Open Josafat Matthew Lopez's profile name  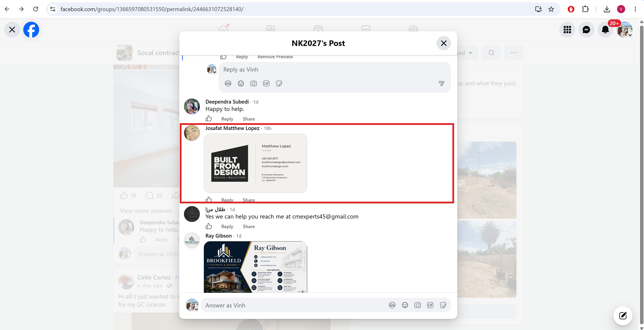[232, 128]
